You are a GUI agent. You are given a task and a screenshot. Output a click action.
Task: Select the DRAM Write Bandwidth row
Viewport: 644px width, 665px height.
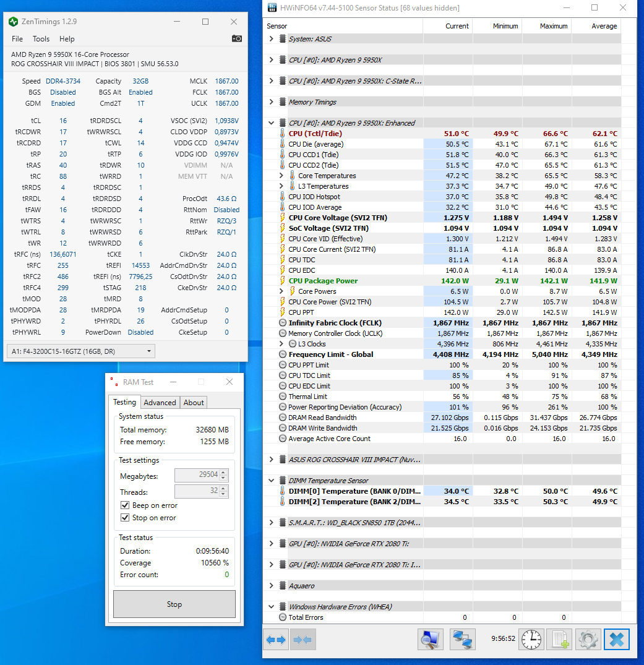(442, 428)
